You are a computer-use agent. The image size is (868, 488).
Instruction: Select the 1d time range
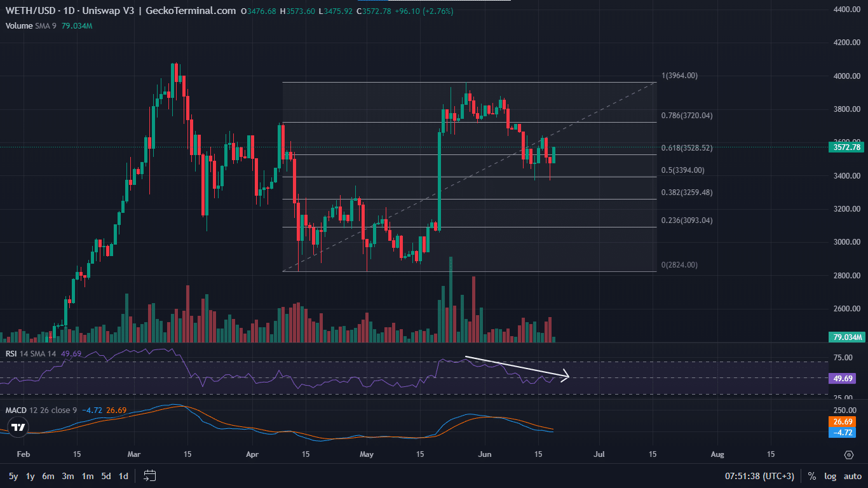tap(123, 476)
